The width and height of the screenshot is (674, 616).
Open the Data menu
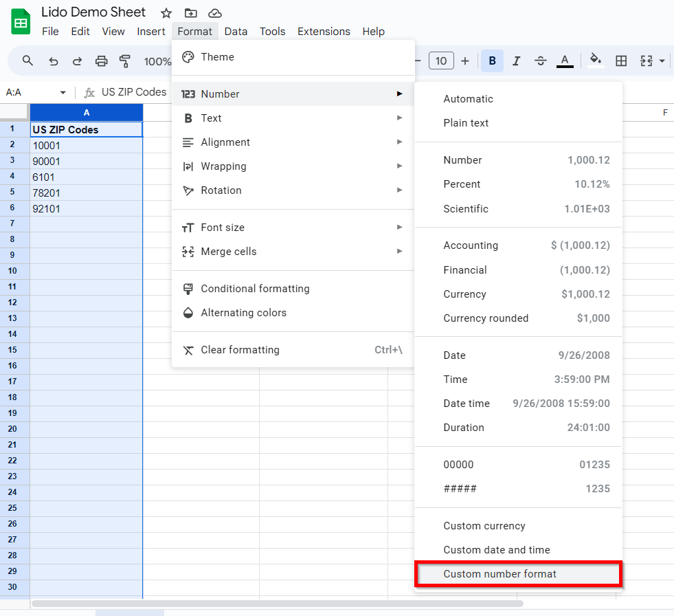pyautogui.click(x=236, y=32)
